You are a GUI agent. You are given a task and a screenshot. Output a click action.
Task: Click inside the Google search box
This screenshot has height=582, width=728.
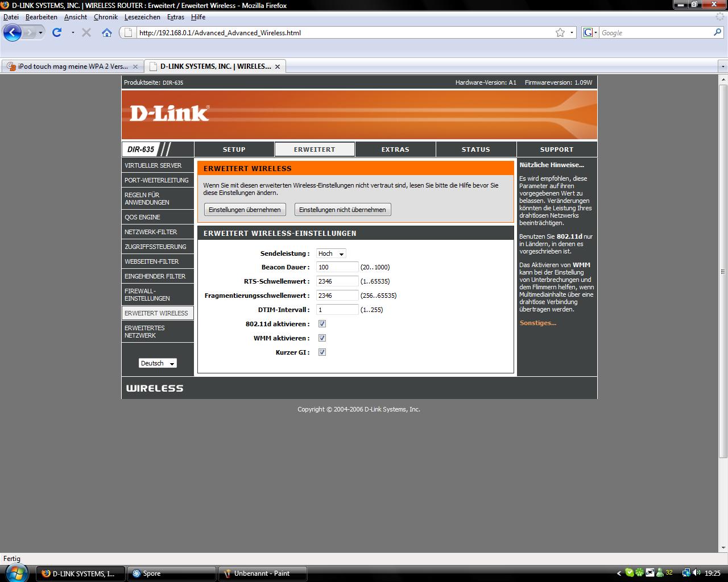656,32
